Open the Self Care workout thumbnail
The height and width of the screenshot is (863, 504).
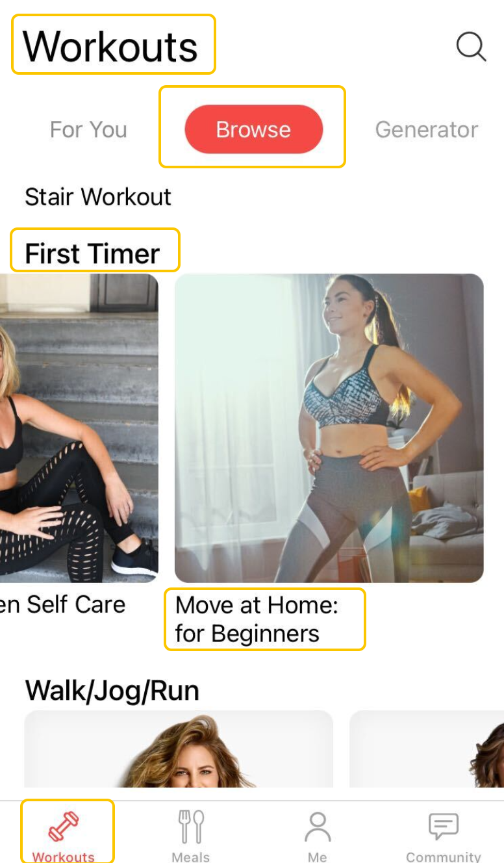coord(79,428)
